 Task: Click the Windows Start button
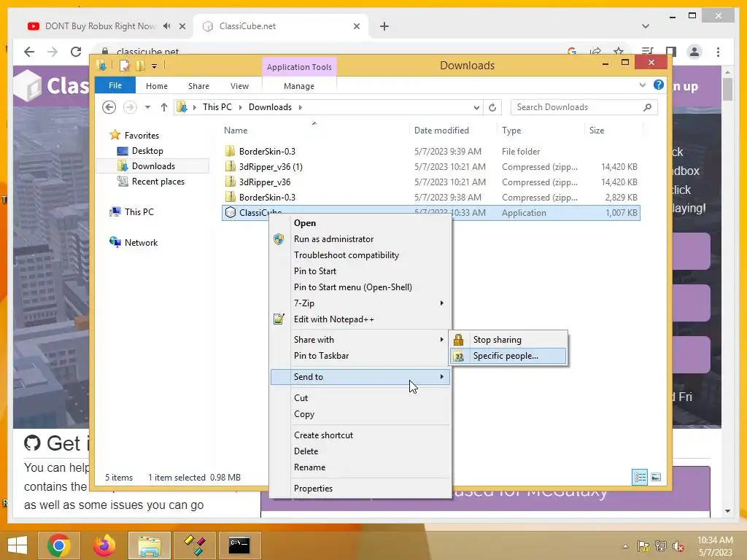(18, 545)
